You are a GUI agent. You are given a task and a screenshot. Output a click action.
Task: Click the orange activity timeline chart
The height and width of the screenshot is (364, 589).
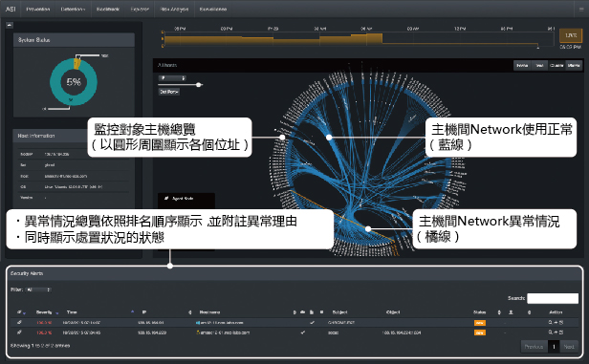coord(359,39)
